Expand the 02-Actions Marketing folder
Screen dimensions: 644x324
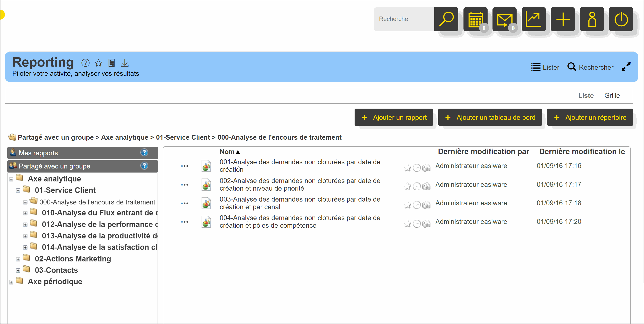18,259
